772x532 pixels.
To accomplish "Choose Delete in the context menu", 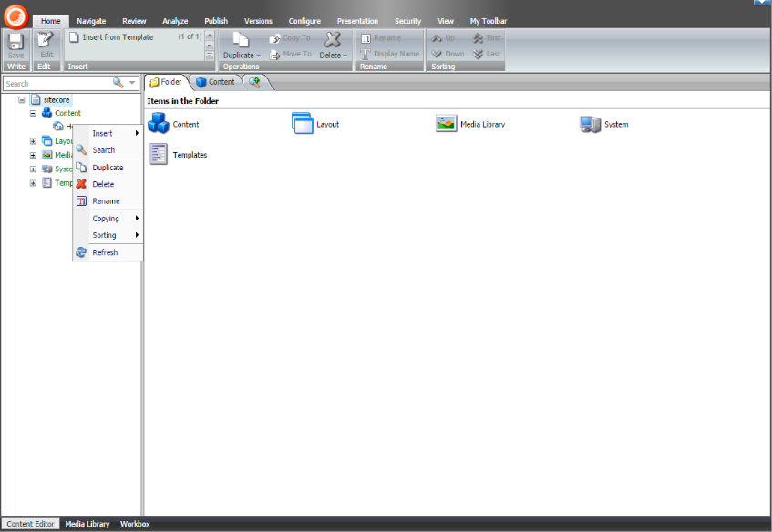I will pos(108,184).
